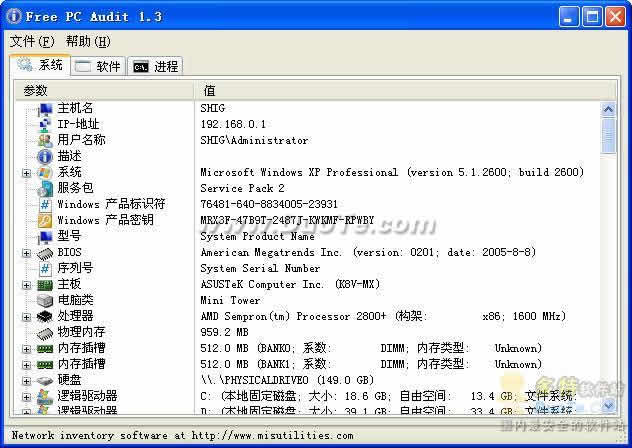
Task: Click the 电脑类 case icon
Action: (45, 300)
